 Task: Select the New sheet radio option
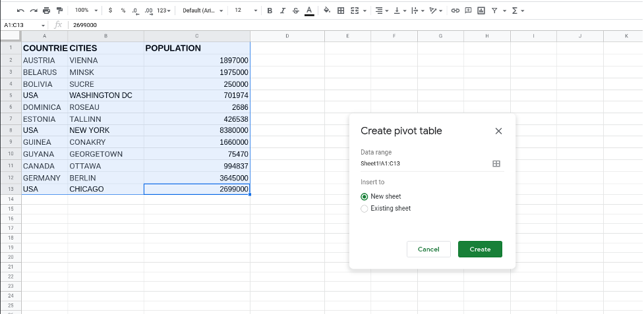pyautogui.click(x=364, y=197)
